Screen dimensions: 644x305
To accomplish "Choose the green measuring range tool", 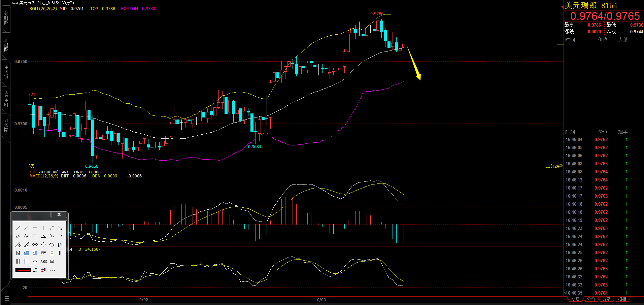I will pyautogui.click(x=52, y=253).
